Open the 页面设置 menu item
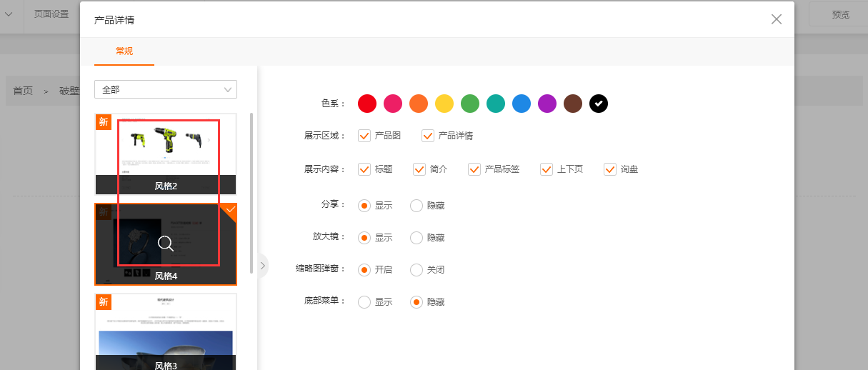 [x=51, y=14]
